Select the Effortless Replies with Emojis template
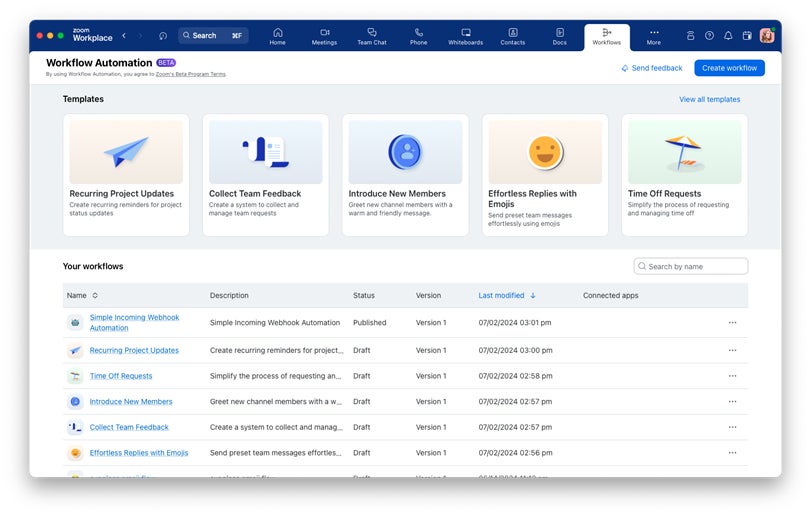The width and height of the screenshot is (811, 516). tap(545, 175)
